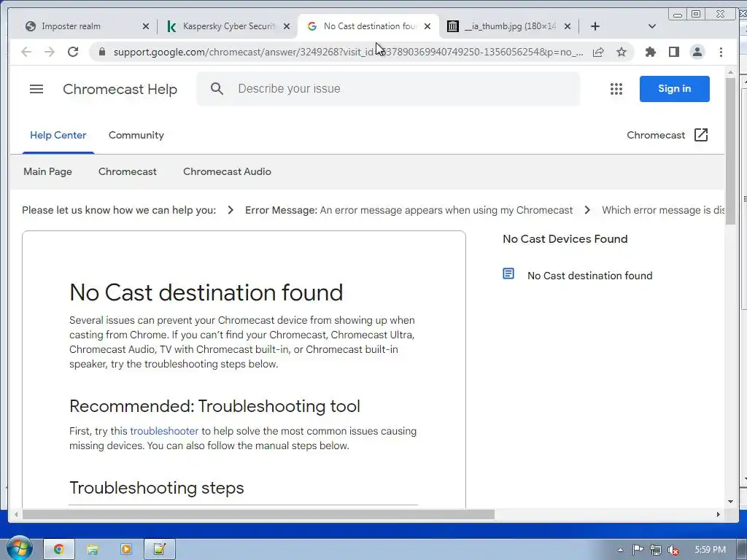Open Chromecast external link icon
This screenshot has width=747, height=560.
701,135
